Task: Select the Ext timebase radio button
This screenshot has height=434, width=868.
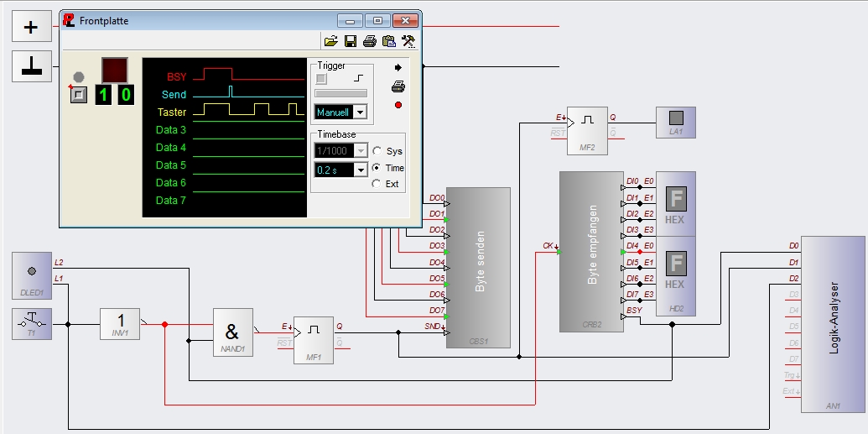Action: pos(377,184)
